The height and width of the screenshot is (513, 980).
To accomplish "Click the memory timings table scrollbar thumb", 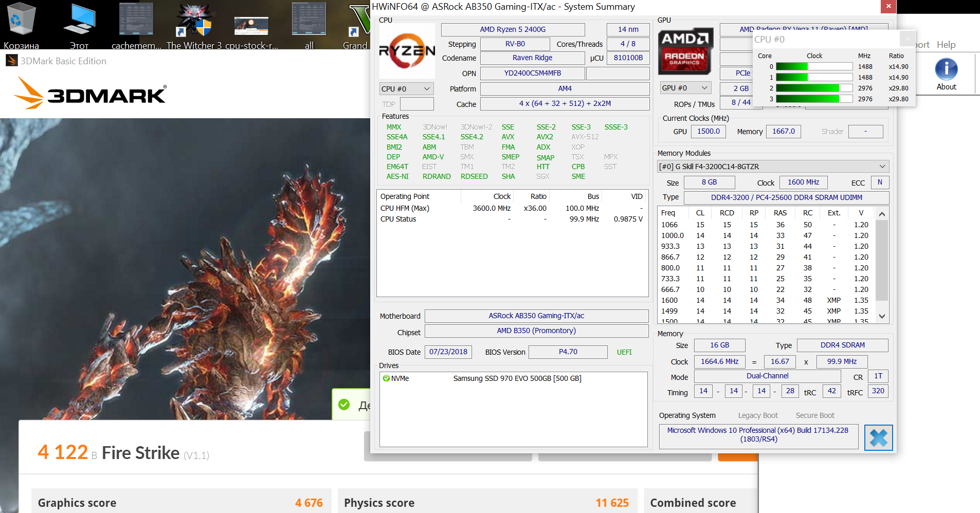I will (882, 260).
